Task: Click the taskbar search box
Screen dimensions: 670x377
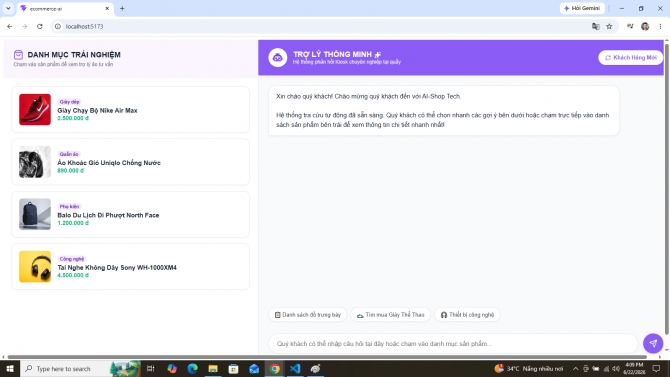Action: (80, 368)
